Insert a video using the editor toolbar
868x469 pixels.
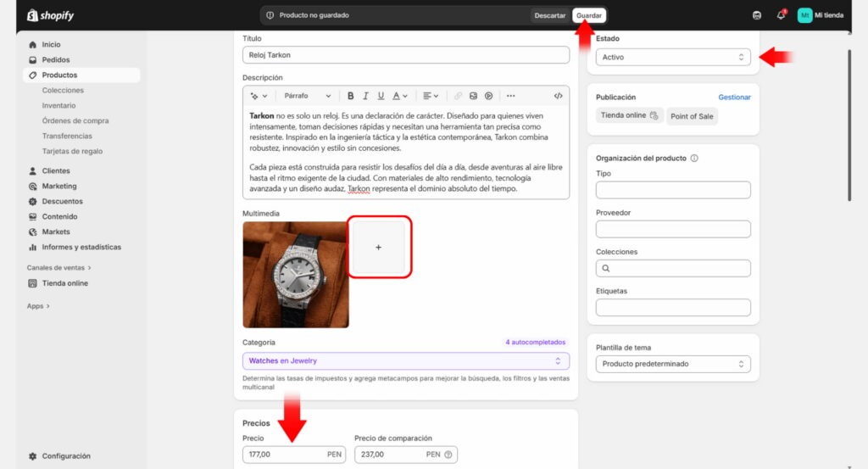[489, 96]
